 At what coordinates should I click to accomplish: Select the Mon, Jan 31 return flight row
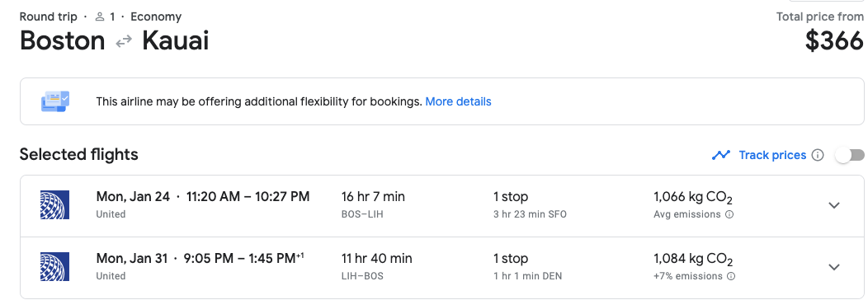(x=441, y=268)
